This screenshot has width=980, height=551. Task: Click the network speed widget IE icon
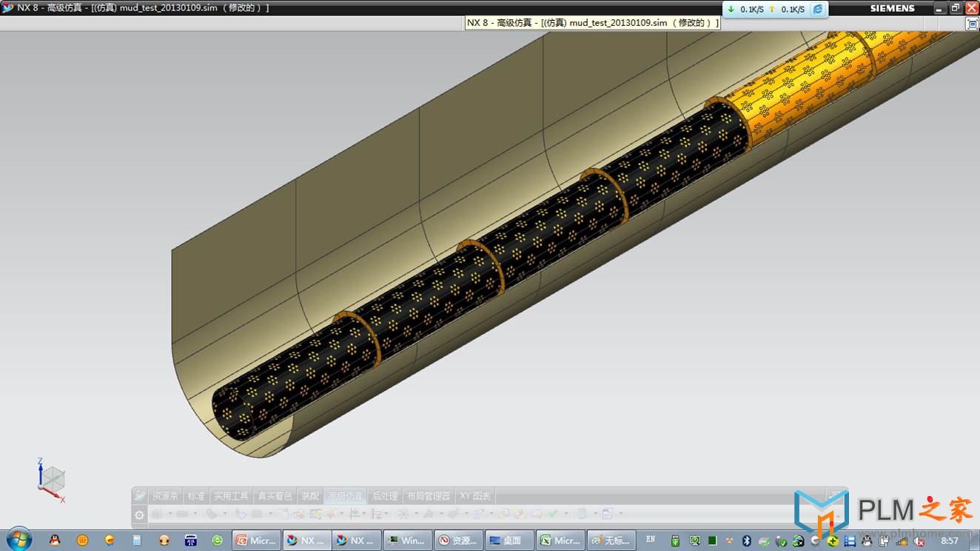pyautogui.click(x=818, y=10)
